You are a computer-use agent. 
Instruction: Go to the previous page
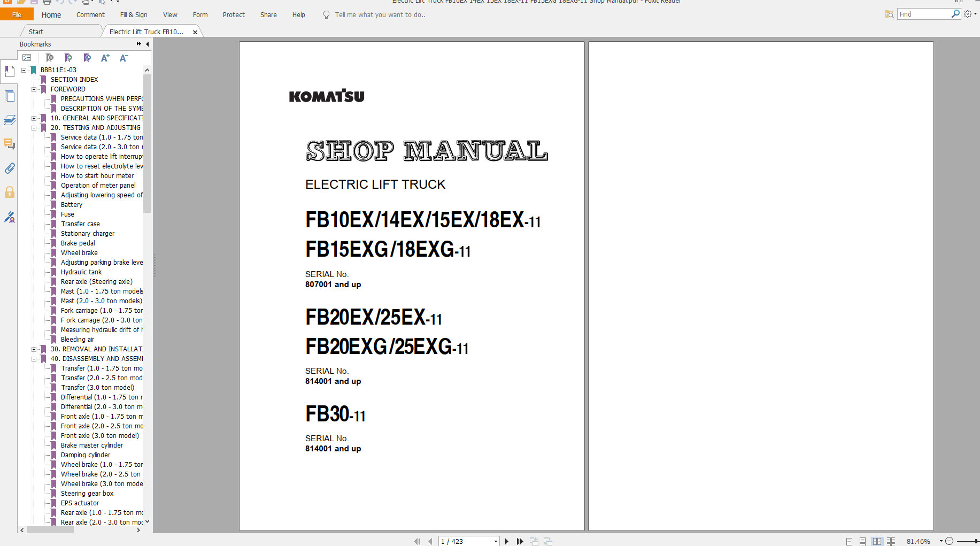[430, 541]
